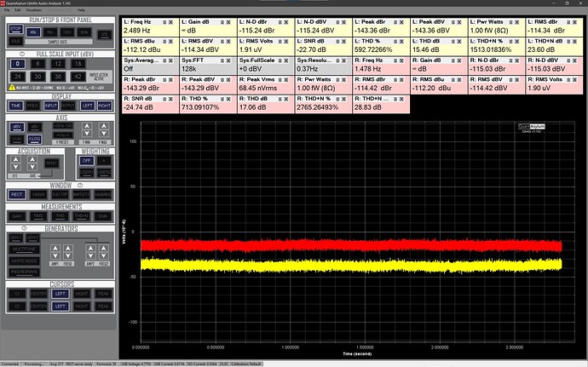Enable the SNR measurement button
The image size is (588, 367).
pyautogui.click(x=103, y=216)
